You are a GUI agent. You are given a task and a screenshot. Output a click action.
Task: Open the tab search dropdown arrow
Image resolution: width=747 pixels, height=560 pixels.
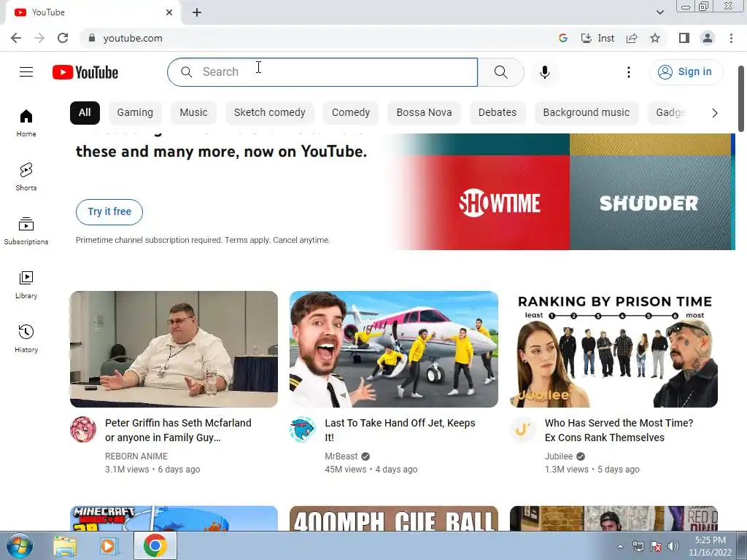coord(659,12)
